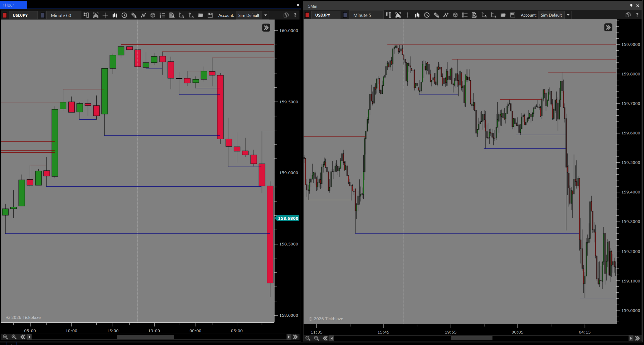Screen dimensions: 644x345
Task: Click the 3D cube icon in the 5Min toolbar
Action: [x=455, y=15]
